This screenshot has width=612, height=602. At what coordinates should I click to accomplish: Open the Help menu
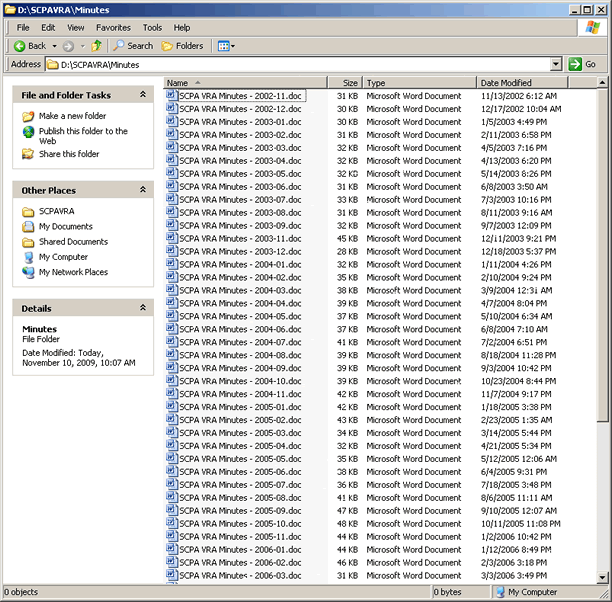pos(182,28)
